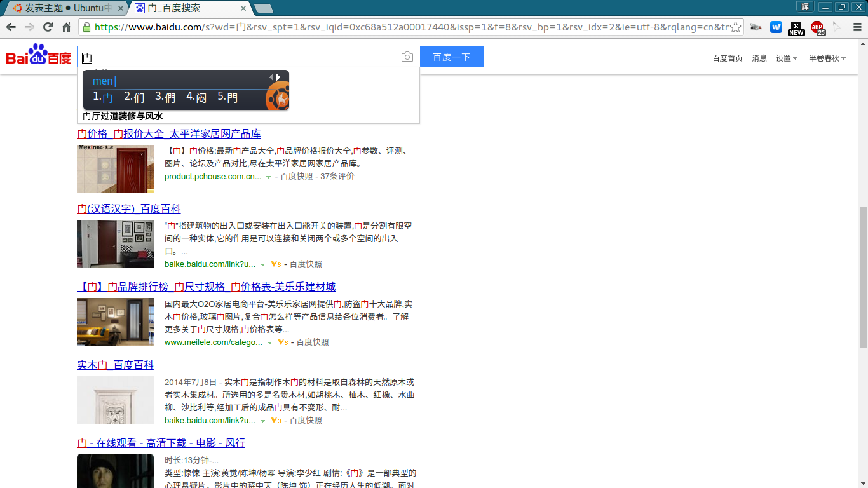Open result 门价格_门报价大全 太平洋家居网
The width and height of the screenshot is (868, 488).
[169, 133]
